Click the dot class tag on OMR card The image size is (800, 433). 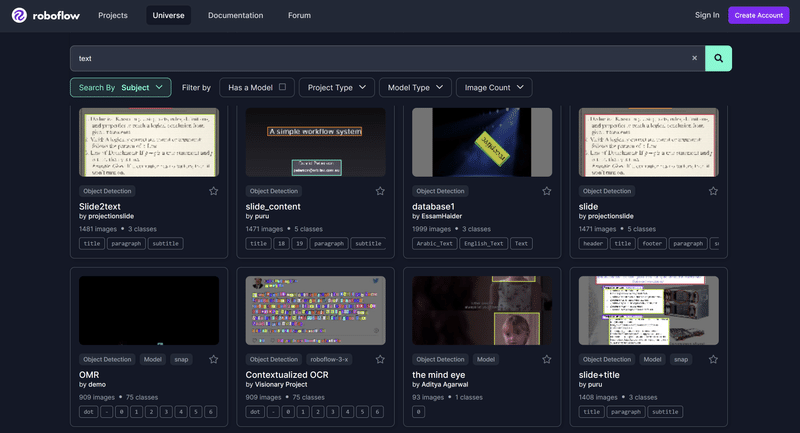click(88, 412)
